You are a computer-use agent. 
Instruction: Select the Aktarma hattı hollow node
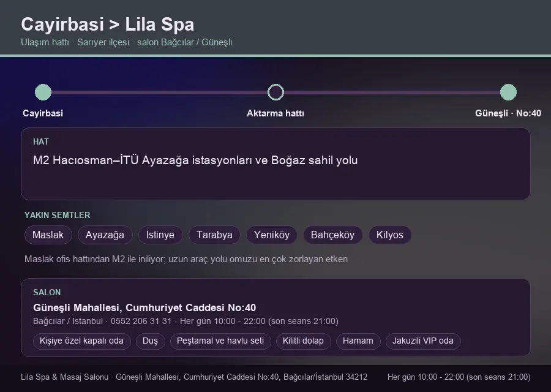click(275, 92)
